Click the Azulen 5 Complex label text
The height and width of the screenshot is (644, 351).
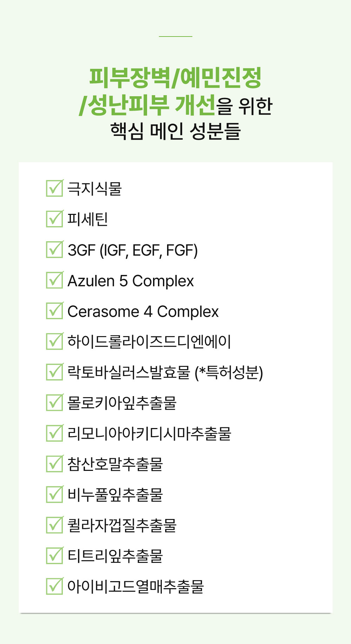tap(131, 281)
